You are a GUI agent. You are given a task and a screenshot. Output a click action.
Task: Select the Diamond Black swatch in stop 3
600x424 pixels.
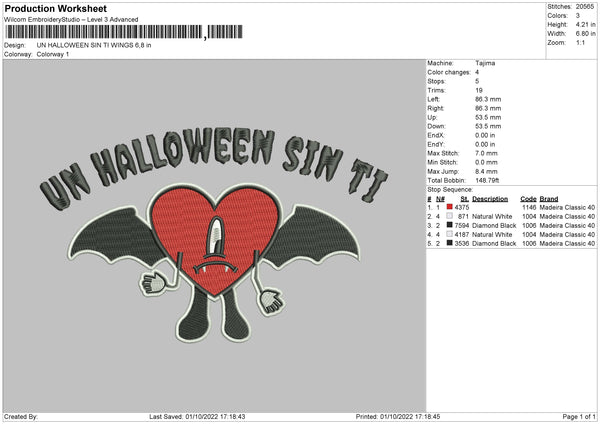pos(451,226)
